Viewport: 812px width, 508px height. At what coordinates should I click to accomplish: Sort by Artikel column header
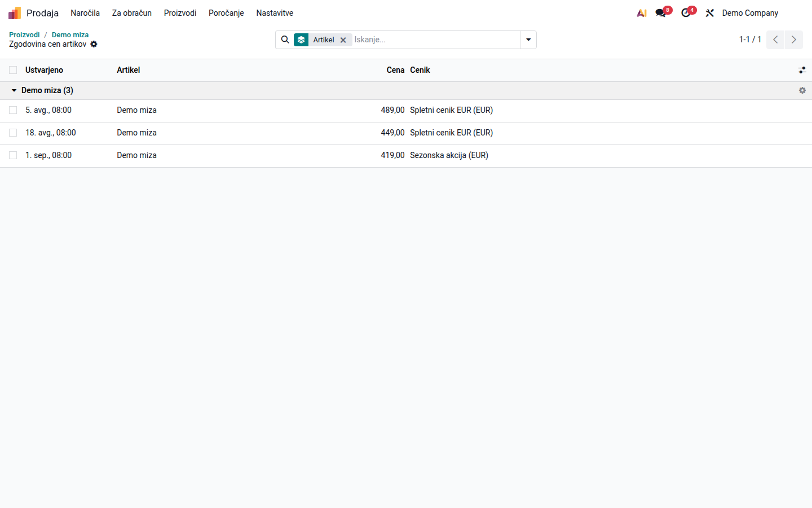pos(129,70)
